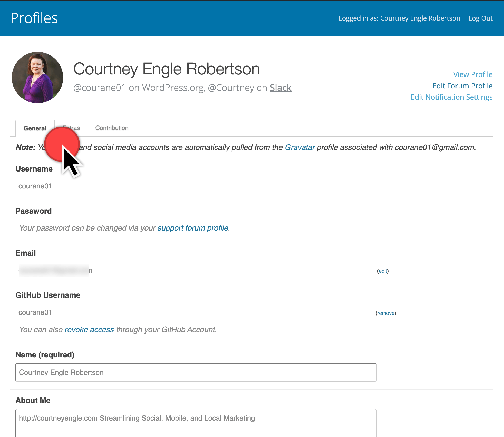504x437 pixels.
Task: Click Log Out in header
Action: [480, 18]
